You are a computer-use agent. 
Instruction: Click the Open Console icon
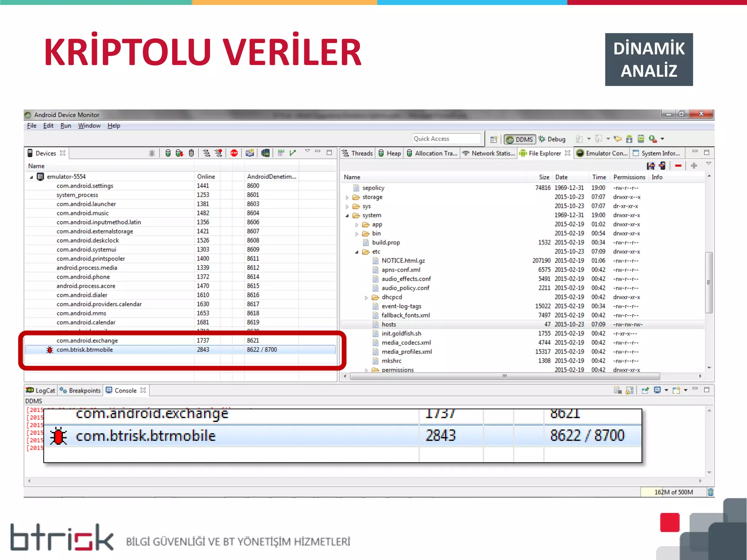pyautogui.click(x=676, y=390)
